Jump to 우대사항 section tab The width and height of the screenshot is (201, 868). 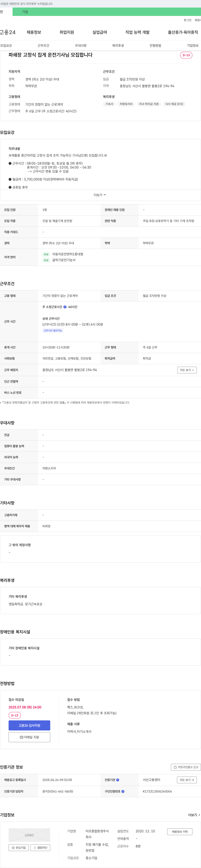[x=81, y=45]
